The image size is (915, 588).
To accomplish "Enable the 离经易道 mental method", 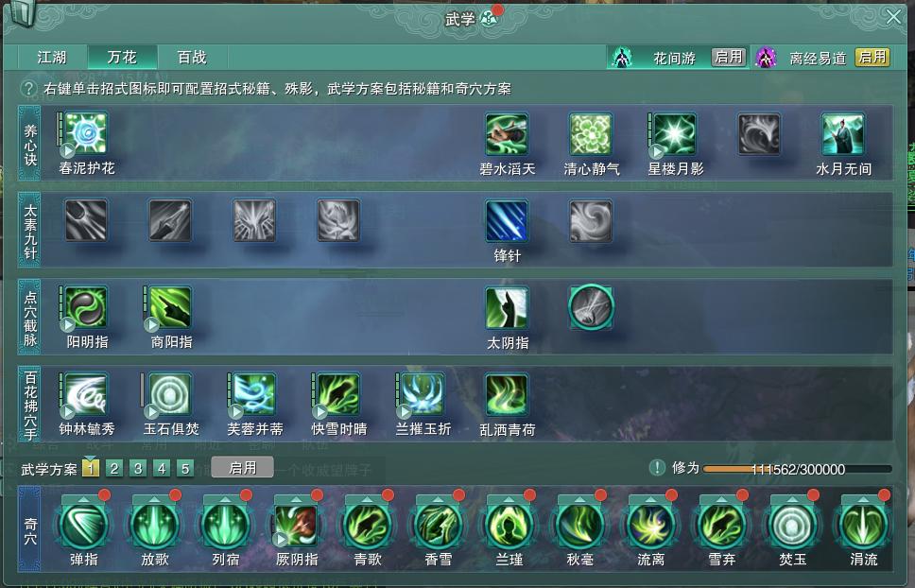I will click(872, 57).
